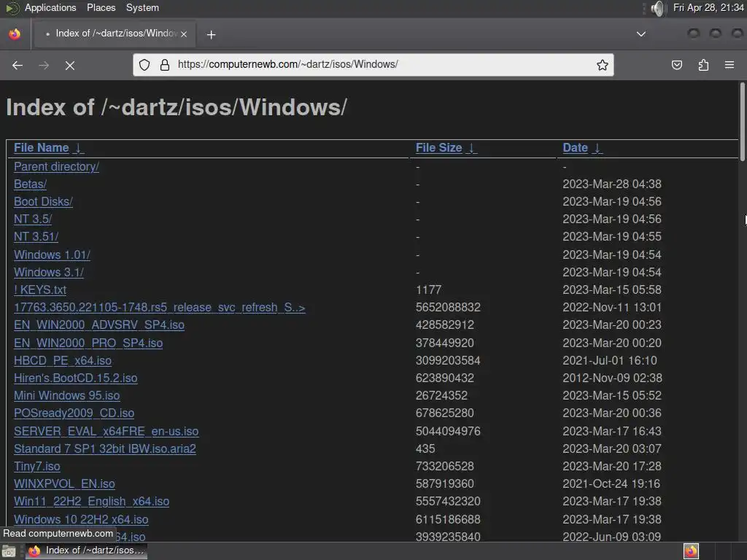Open the Firefox hamburger menu

pyautogui.click(x=729, y=65)
